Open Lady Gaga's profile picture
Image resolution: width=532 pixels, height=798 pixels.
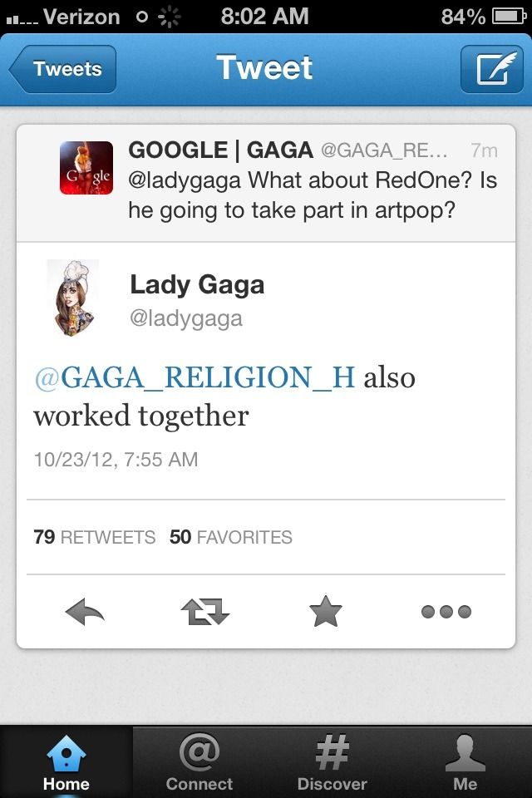click(73, 298)
